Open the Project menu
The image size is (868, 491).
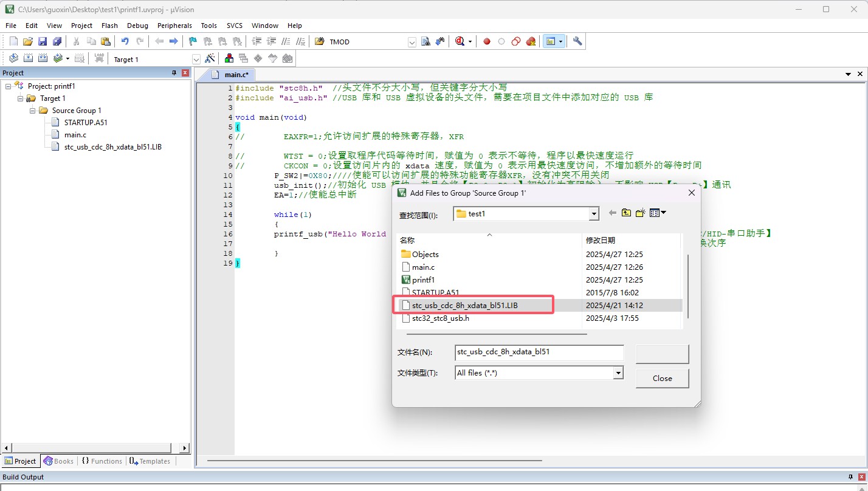(81, 26)
